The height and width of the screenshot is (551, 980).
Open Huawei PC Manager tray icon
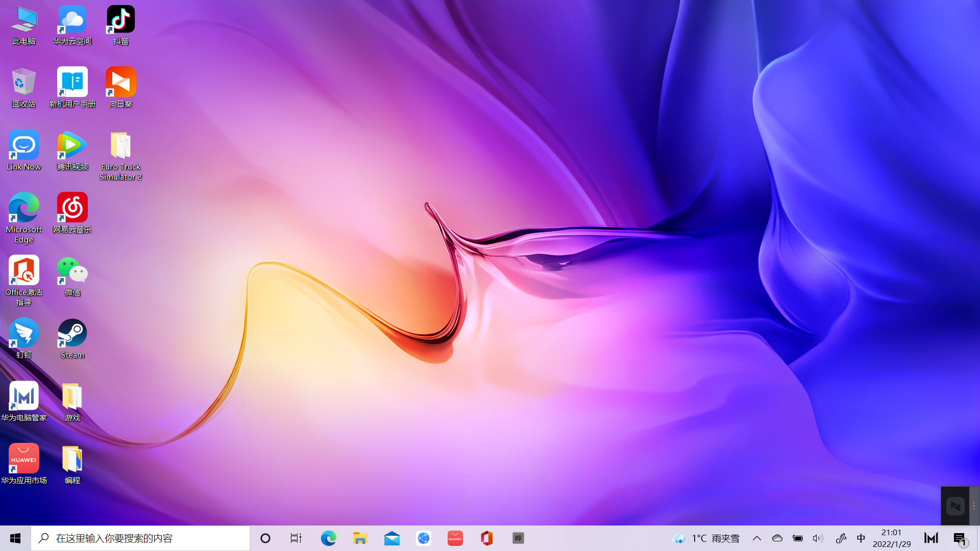click(x=932, y=538)
